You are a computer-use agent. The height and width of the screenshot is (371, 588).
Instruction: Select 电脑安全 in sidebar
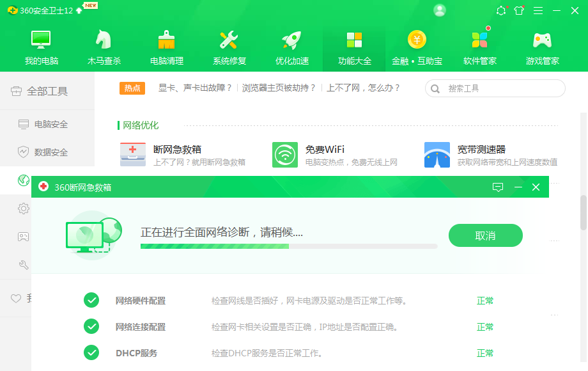click(47, 124)
